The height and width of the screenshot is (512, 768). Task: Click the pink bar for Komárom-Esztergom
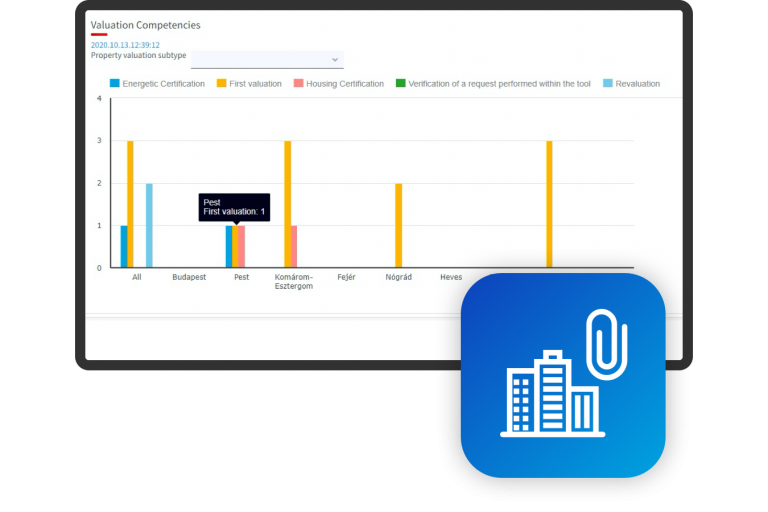294,246
